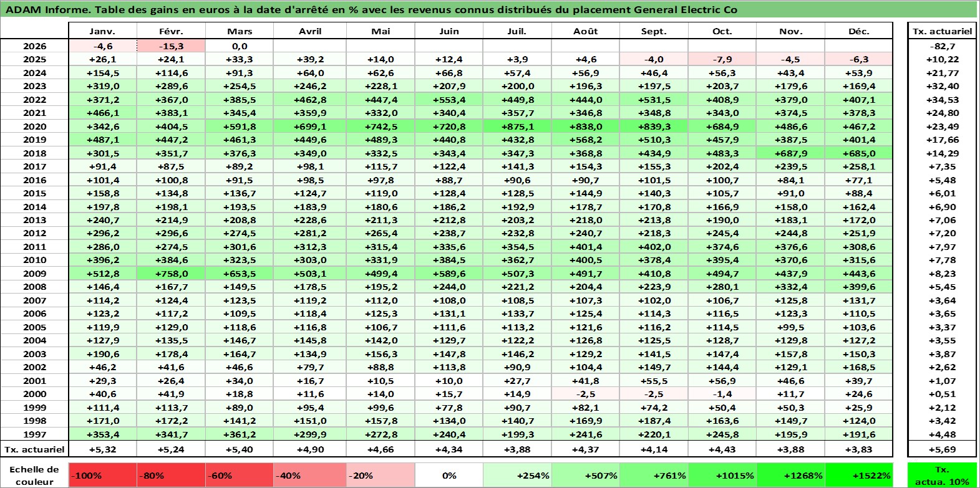Click the December 2008 cell showing +399,6
The height and width of the screenshot is (488, 980).
[x=858, y=287]
